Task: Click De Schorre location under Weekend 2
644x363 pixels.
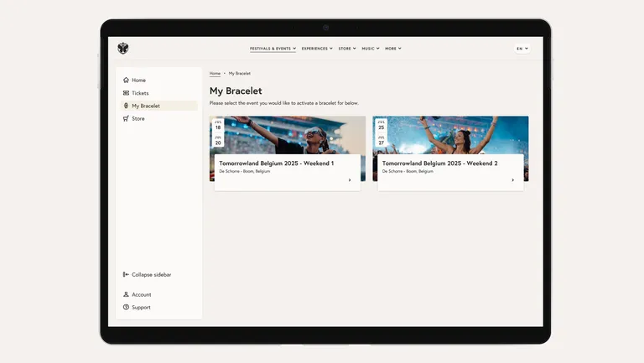Action: click(x=408, y=171)
